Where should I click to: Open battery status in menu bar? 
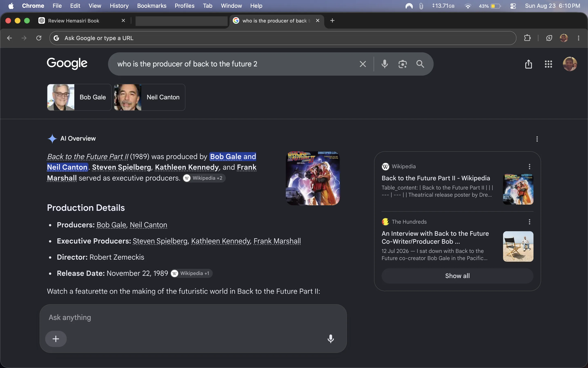coord(490,6)
